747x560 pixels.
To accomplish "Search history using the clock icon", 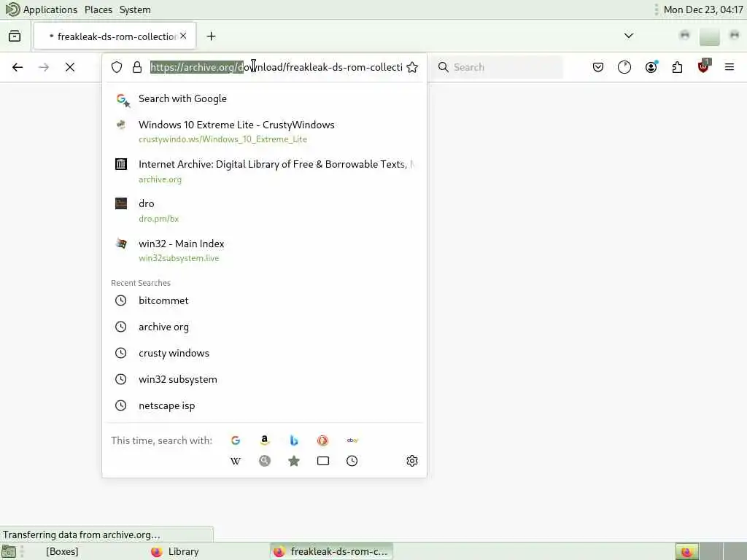I will click(x=352, y=461).
